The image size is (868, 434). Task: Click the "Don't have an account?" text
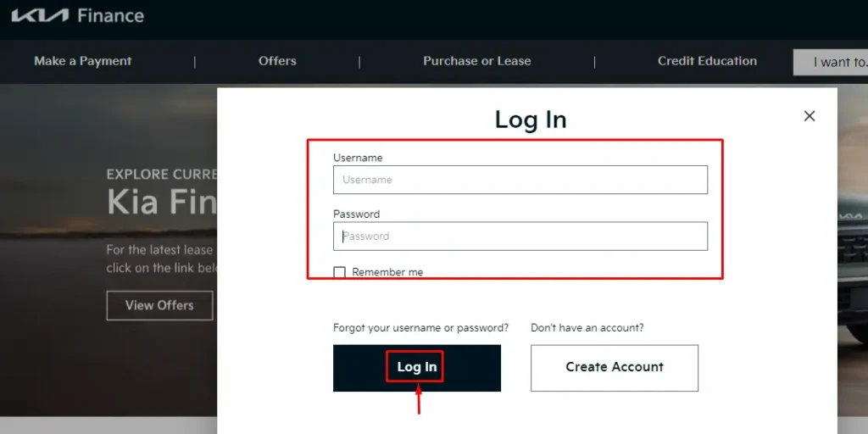point(587,328)
